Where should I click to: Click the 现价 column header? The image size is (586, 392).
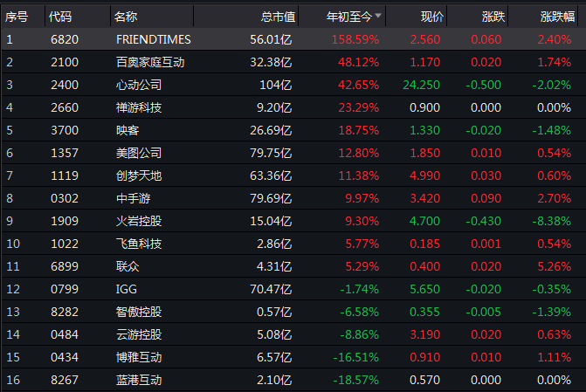431,17
